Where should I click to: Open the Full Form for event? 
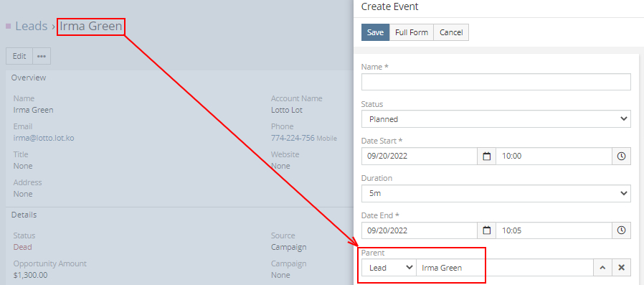tap(412, 32)
